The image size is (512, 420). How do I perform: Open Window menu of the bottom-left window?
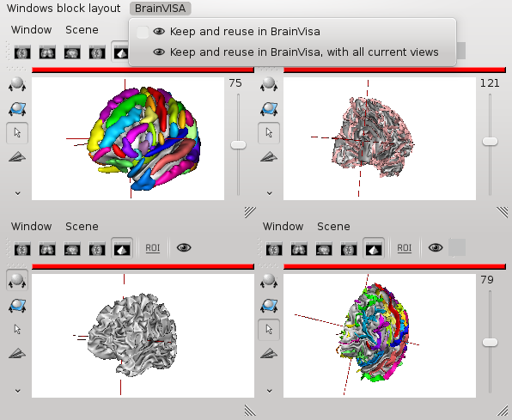click(x=31, y=227)
